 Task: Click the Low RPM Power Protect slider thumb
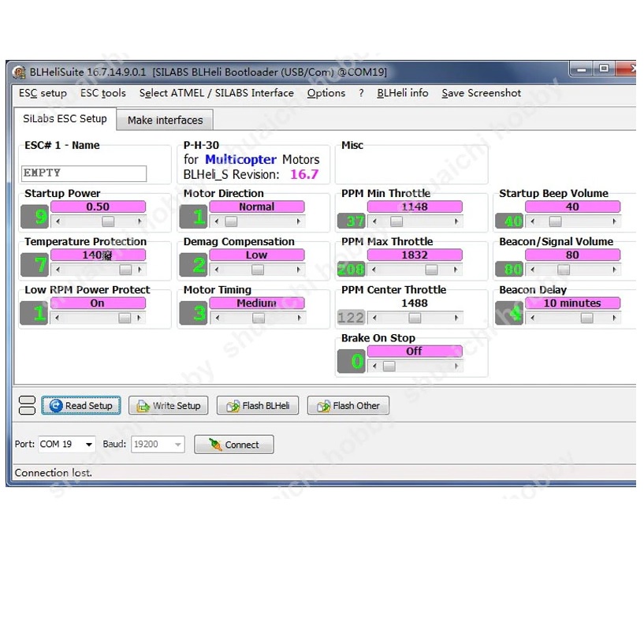point(125,318)
